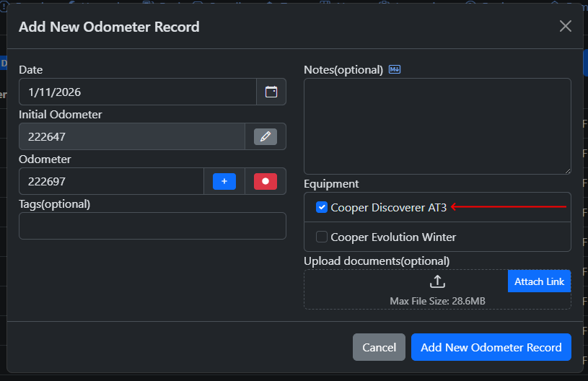Click the red record button beside Odometer

pos(265,181)
